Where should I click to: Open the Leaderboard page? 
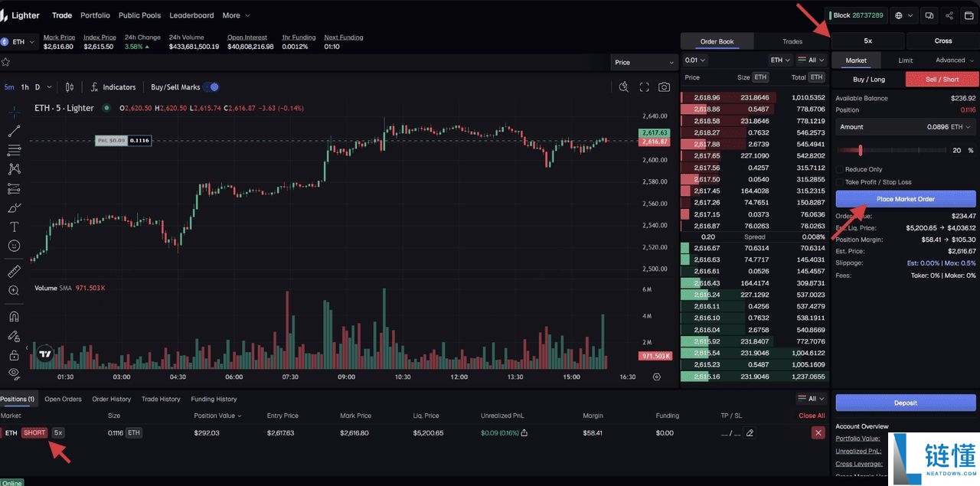191,15
